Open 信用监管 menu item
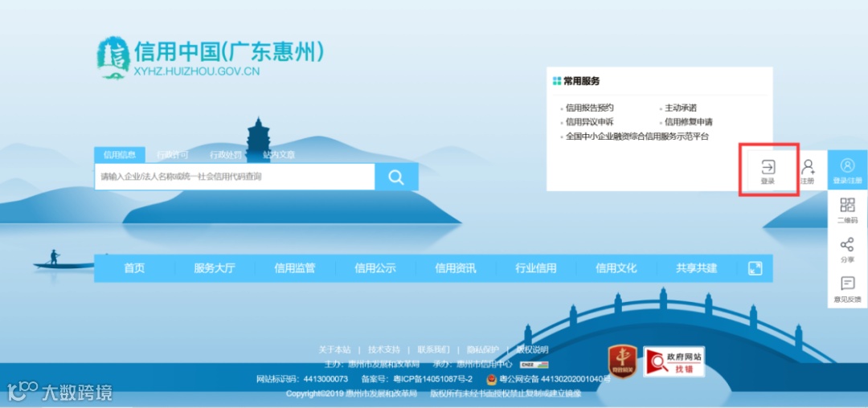Image resolution: width=868 pixels, height=408 pixels. [x=295, y=268]
